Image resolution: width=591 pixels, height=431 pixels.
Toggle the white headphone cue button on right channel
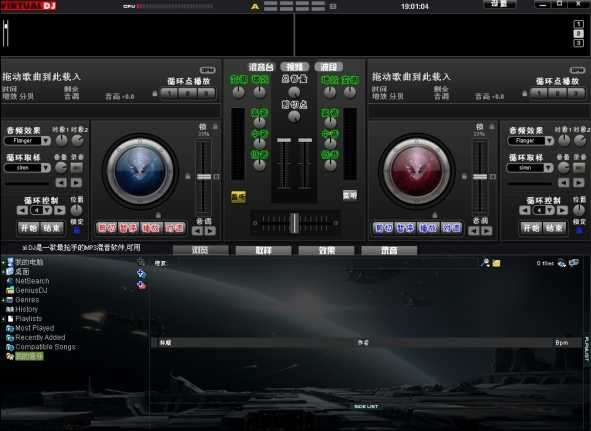(350, 195)
